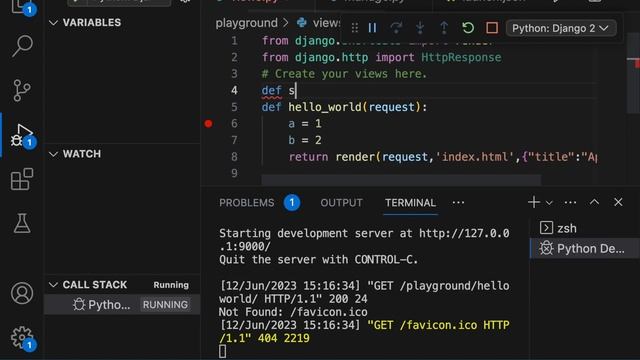Select the TERMINAL tab
The width and height of the screenshot is (640, 360).
coord(410,203)
